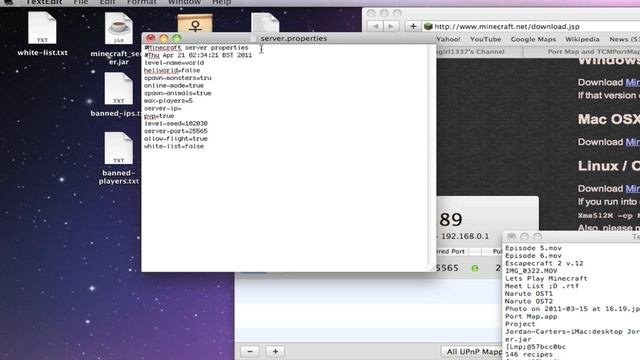
Task: Click the spawn-monsters=true line
Action: 178,78
